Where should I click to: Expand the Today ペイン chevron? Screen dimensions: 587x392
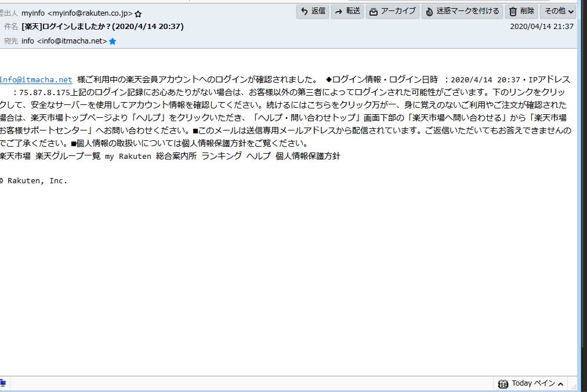click(560, 384)
